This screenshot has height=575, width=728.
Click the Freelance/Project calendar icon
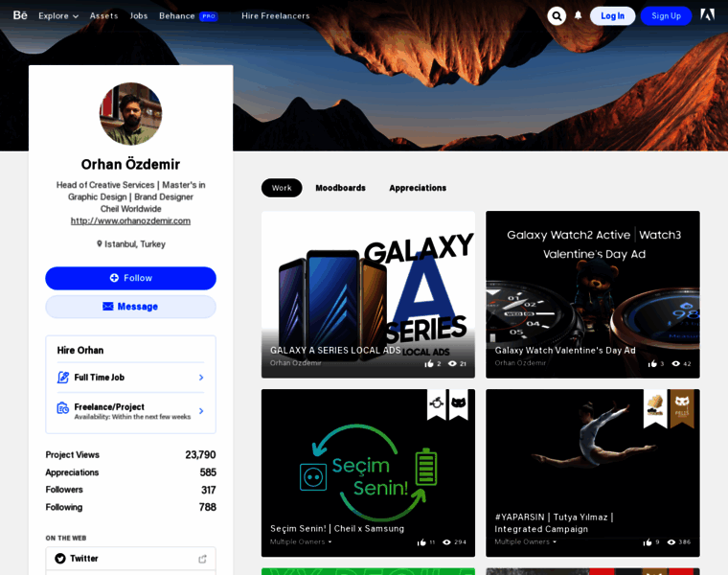(x=62, y=408)
